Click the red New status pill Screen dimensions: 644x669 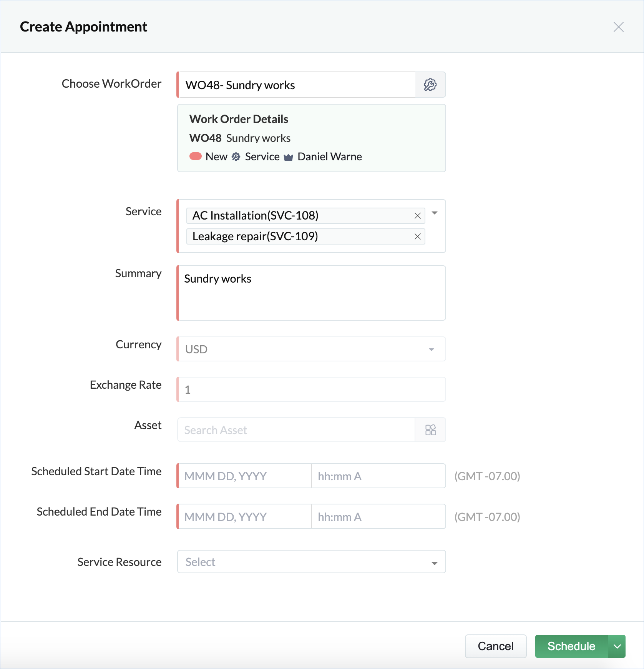point(196,156)
